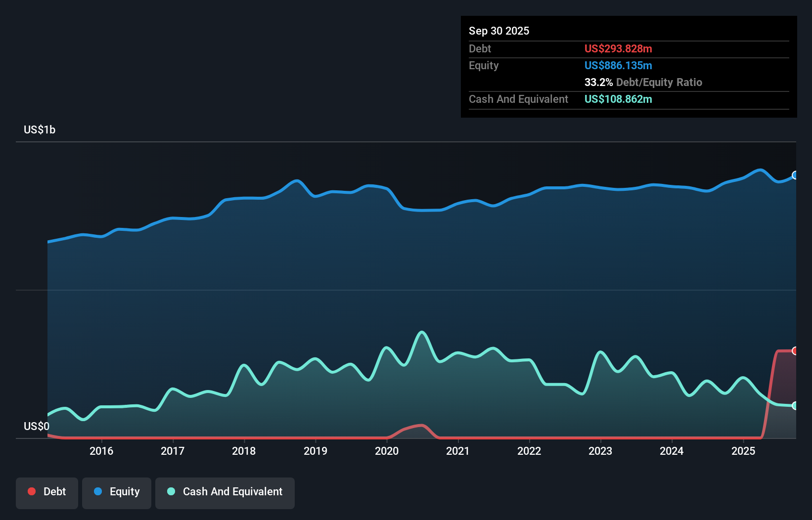Viewport: 812px width, 520px height.
Task: Click the Debt tooltip row label
Action: pos(480,48)
